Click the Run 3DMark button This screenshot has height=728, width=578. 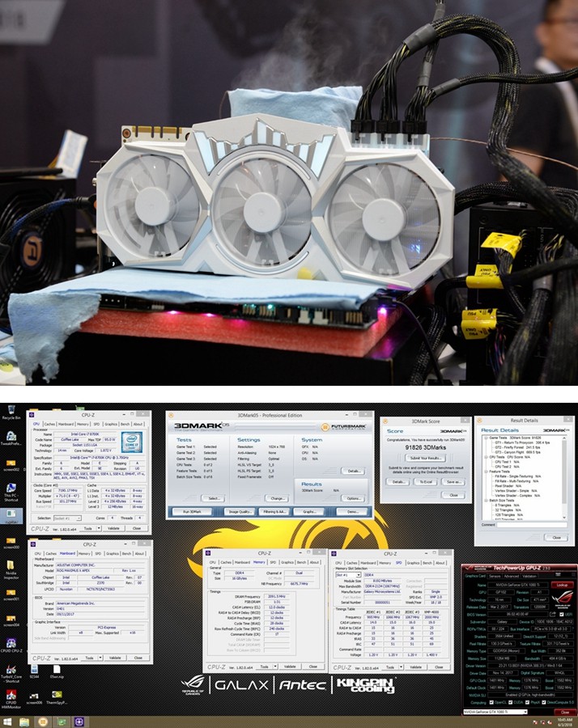coord(192,512)
